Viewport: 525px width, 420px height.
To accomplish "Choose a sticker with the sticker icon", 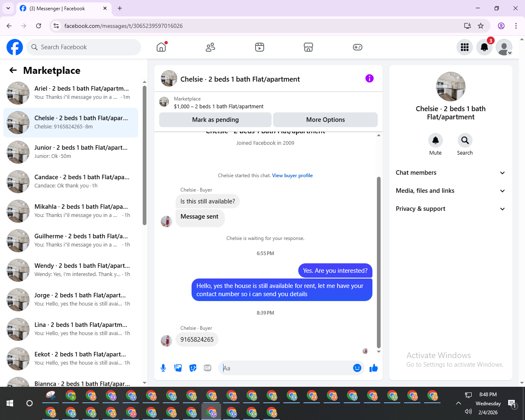I will 193,368.
